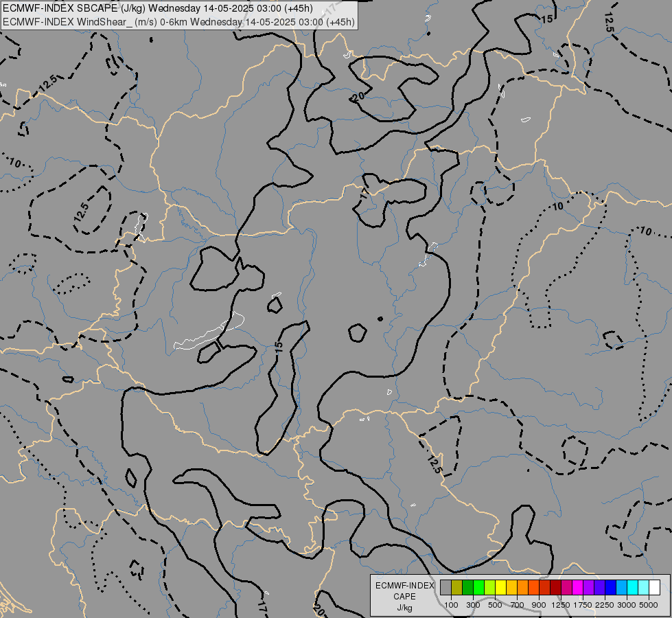Click the WindShear 0-6km title line
The width and height of the screenshot is (672, 618).
pyautogui.click(x=178, y=22)
